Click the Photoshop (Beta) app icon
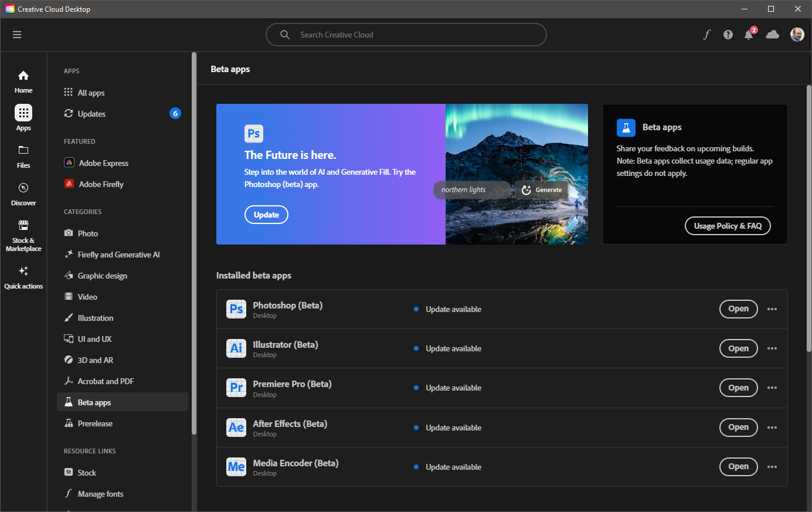 (236, 308)
